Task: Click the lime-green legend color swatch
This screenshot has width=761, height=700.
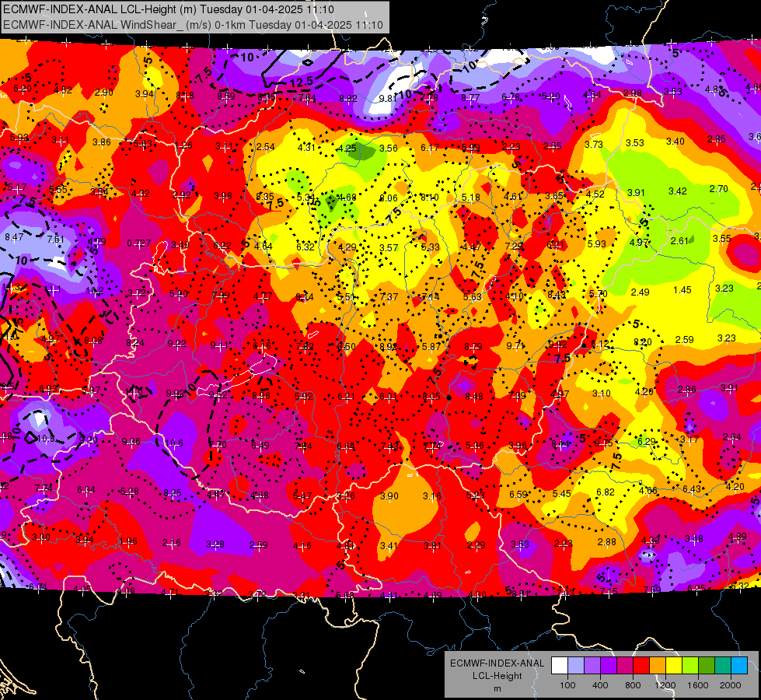Action: tap(690, 666)
